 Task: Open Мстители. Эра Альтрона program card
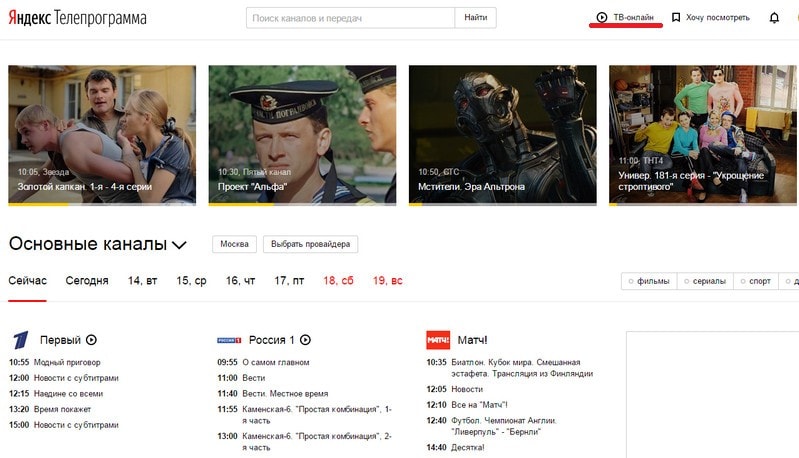[x=502, y=136]
